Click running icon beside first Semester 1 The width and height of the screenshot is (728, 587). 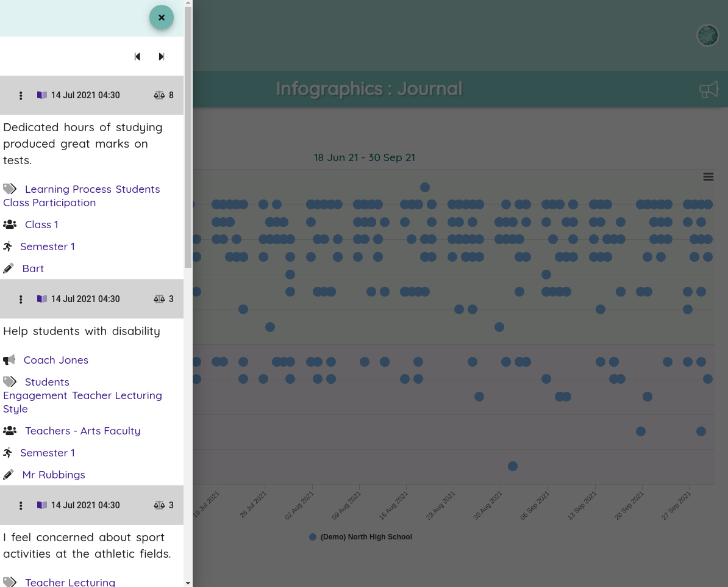point(7,247)
